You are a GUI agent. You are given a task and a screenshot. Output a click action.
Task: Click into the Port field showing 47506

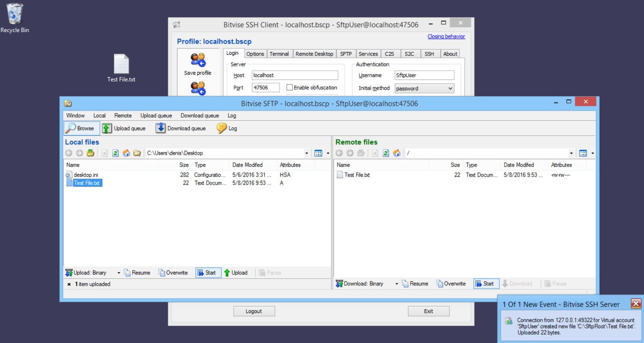(x=266, y=88)
